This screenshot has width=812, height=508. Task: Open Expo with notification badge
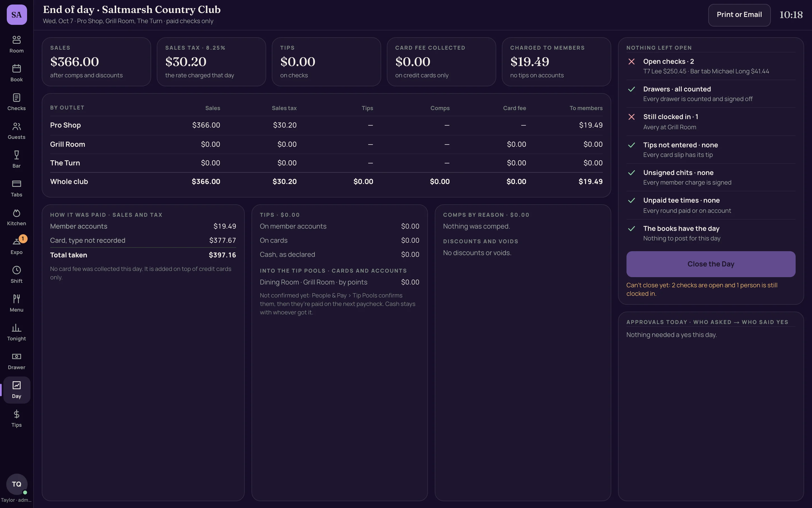16,246
